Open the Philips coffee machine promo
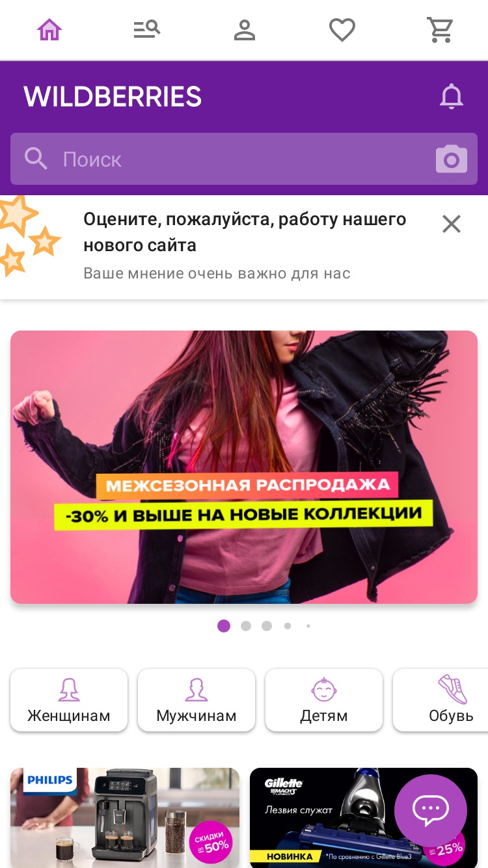488x868 pixels. (x=125, y=818)
